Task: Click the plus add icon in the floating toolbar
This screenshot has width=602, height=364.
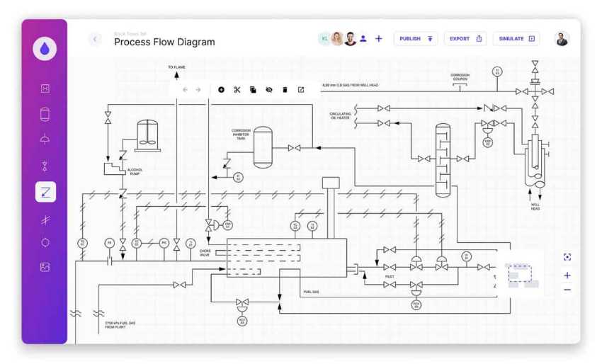Action: [221, 90]
